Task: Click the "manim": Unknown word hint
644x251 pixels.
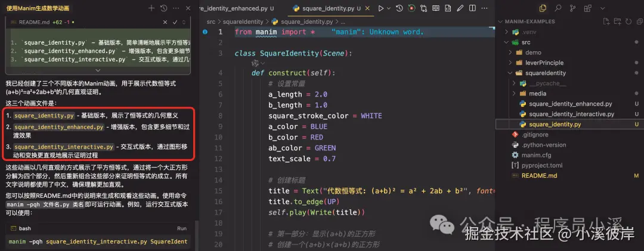Action: click(x=377, y=32)
